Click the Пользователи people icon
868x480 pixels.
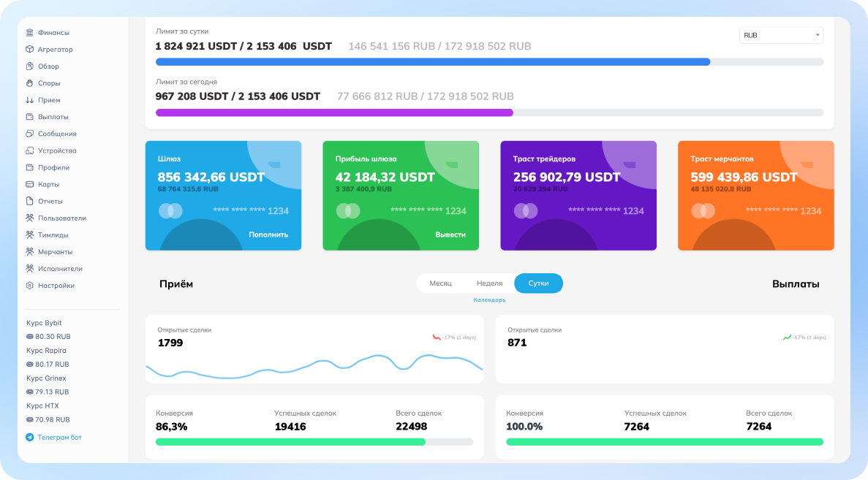point(30,218)
